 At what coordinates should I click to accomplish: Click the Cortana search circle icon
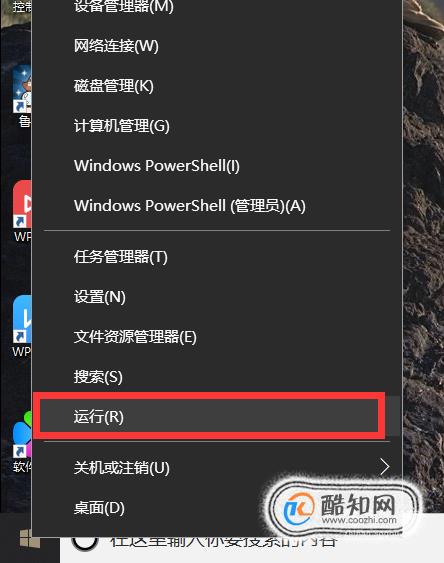click(x=85, y=542)
